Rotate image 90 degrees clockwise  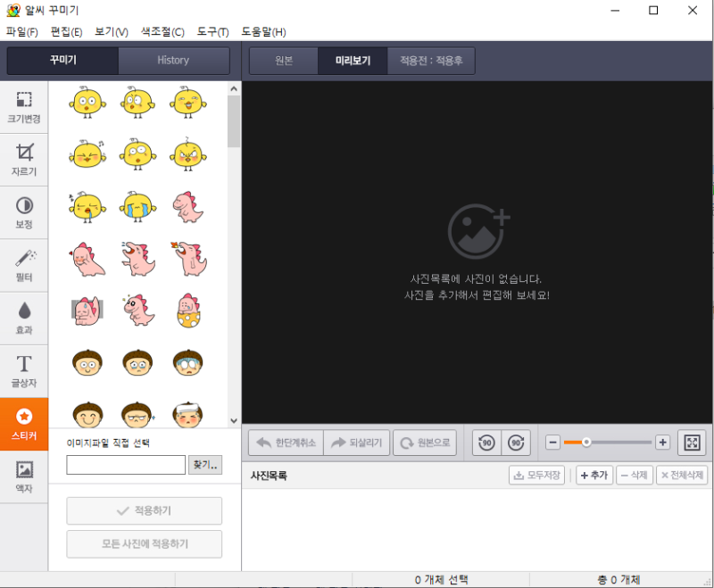516,443
